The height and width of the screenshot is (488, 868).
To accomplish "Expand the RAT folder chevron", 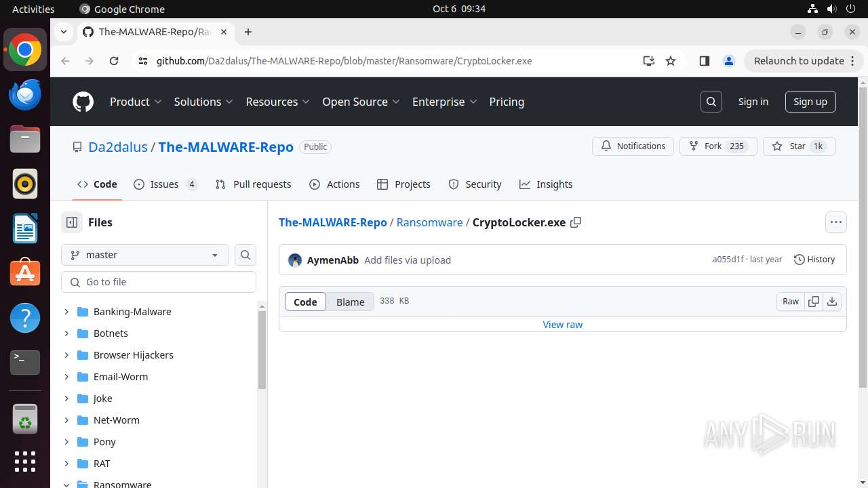I will coord(66,464).
